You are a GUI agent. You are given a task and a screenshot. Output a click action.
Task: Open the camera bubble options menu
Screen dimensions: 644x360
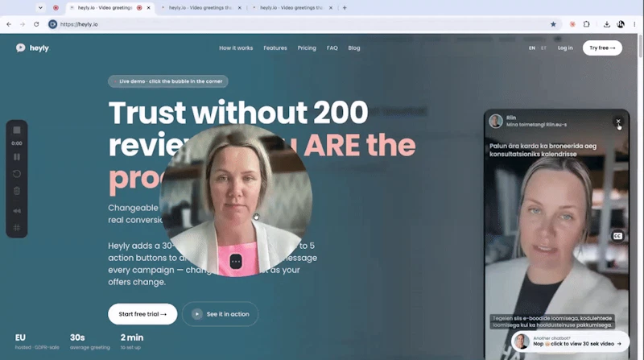(x=236, y=262)
